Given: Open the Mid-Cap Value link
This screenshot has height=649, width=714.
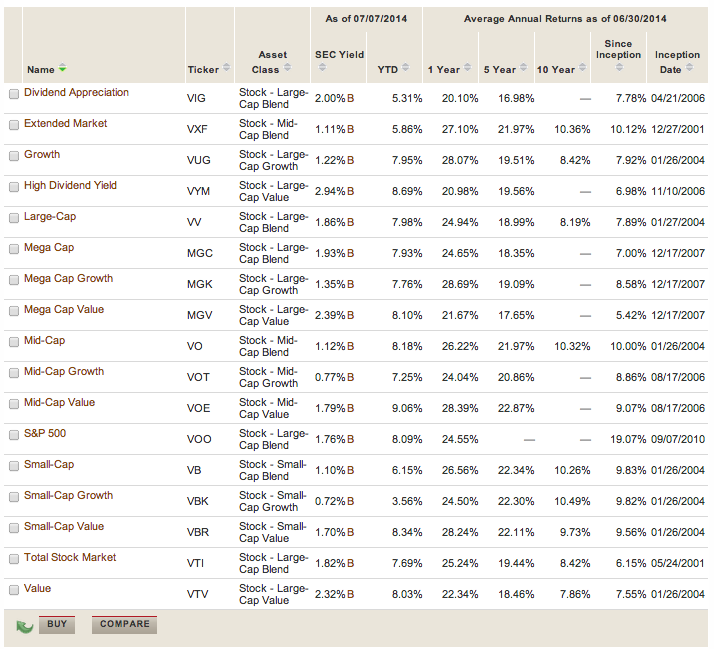Looking at the screenshot, I should point(60,402).
